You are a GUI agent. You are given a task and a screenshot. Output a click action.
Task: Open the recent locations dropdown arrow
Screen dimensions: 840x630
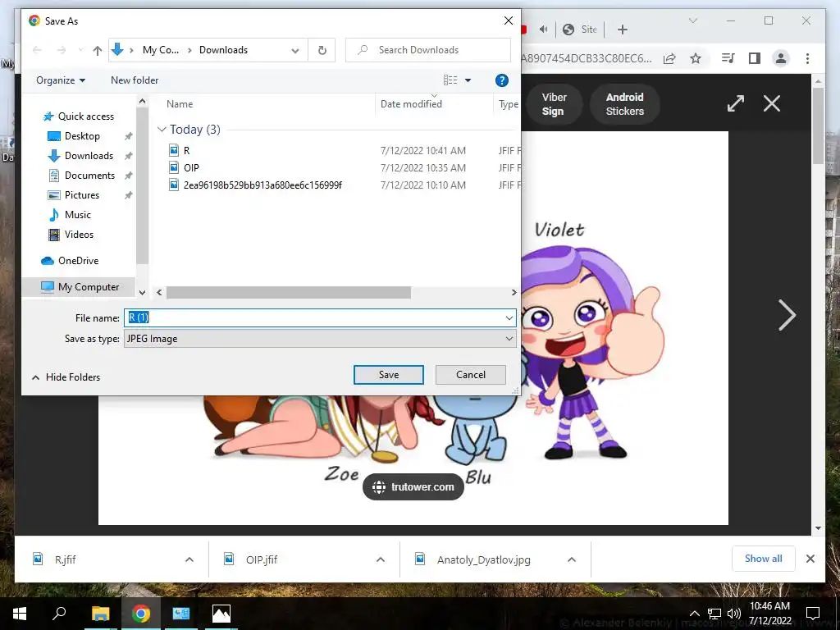point(80,50)
